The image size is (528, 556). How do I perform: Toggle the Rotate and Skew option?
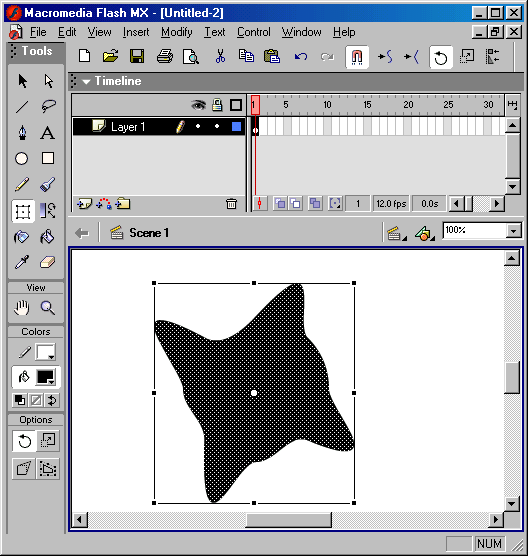click(x=24, y=441)
